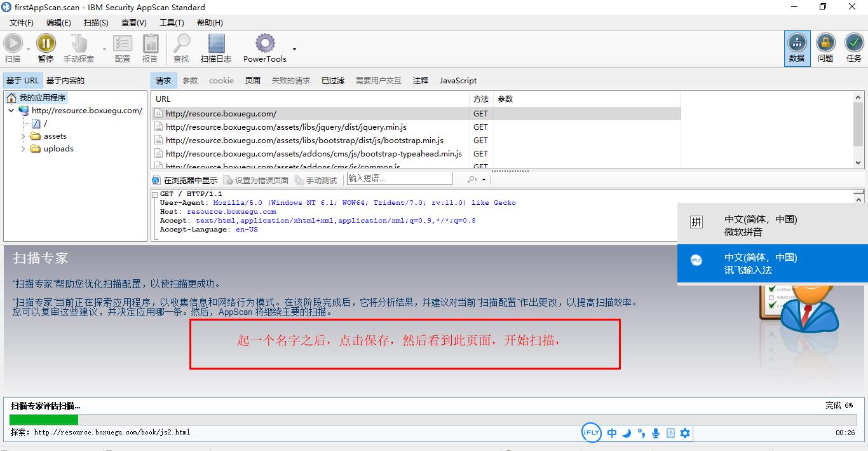Select the bootstrap-typeahead.min.js request row
868x451 pixels.
coord(416,154)
